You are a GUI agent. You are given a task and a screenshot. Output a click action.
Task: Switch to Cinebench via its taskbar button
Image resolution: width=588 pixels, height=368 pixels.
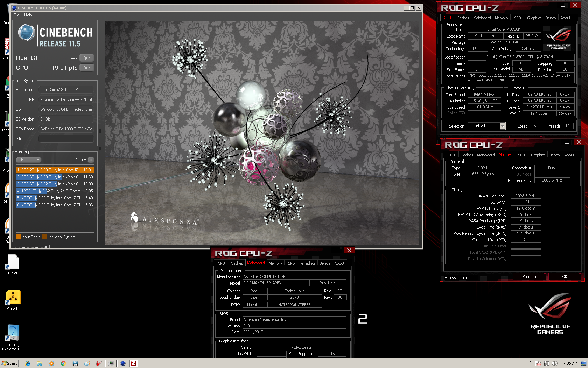[122, 363]
